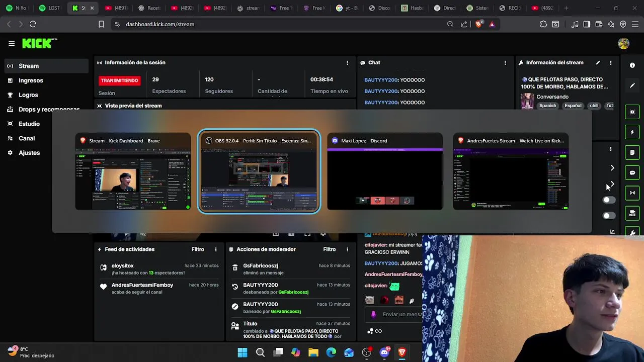Toggle lightning activity feed icon in right toolbar
Image resolution: width=644 pixels, height=362 pixels.
coord(632,132)
